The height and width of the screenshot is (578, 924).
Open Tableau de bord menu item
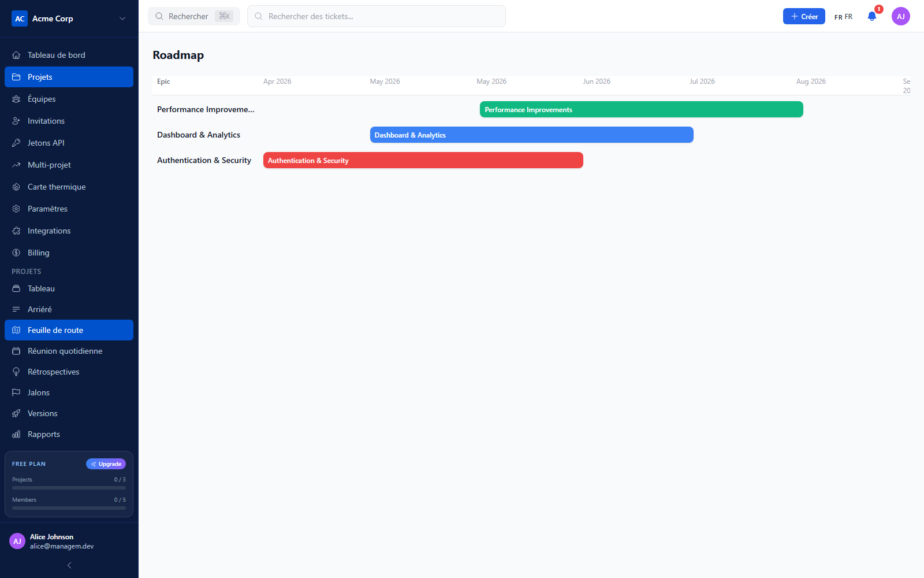pyautogui.click(x=69, y=55)
